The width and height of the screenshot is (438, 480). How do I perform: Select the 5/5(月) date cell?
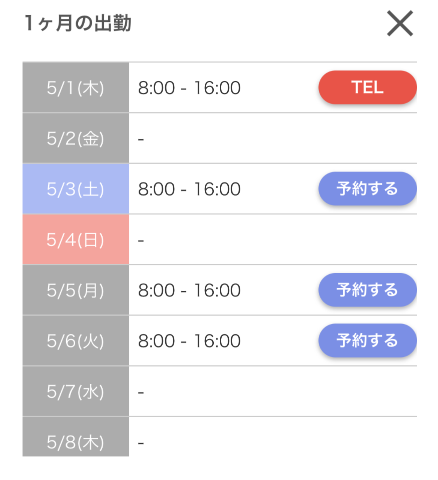tap(76, 290)
